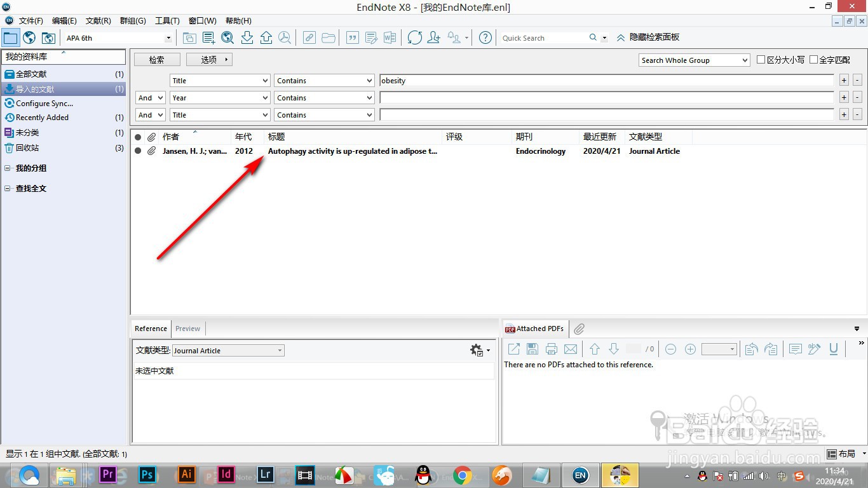Remove first search row with minus button

click(x=857, y=80)
